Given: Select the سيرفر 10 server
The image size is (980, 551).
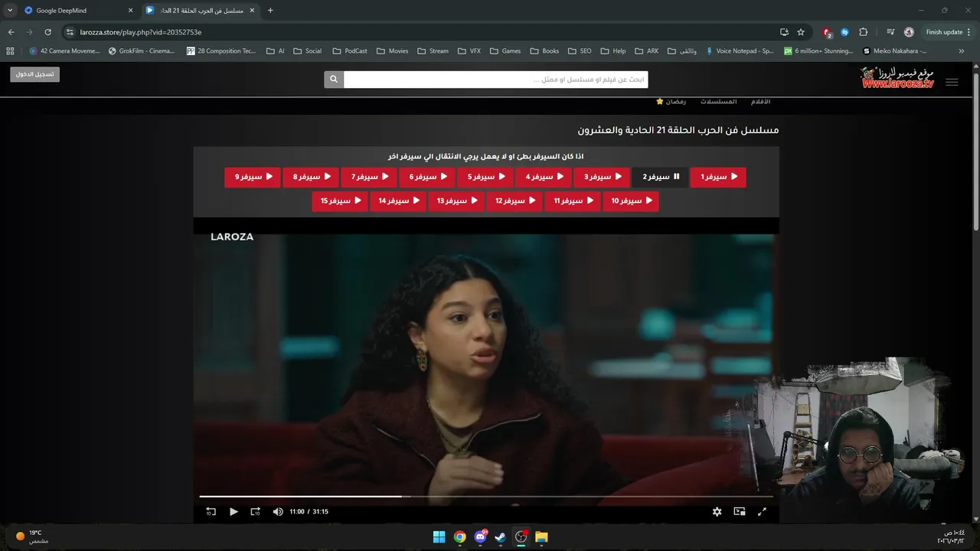Looking at the screenshot, I should tap(631, 201).
